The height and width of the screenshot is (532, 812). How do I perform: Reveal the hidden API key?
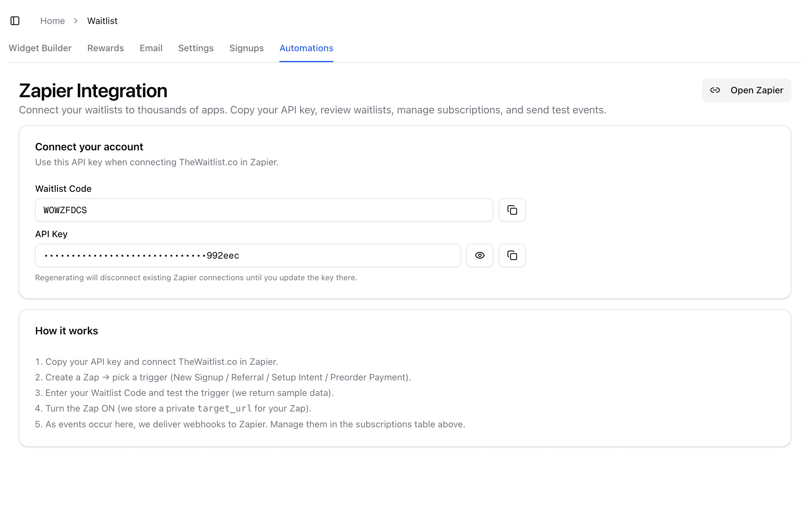point(479,255)
